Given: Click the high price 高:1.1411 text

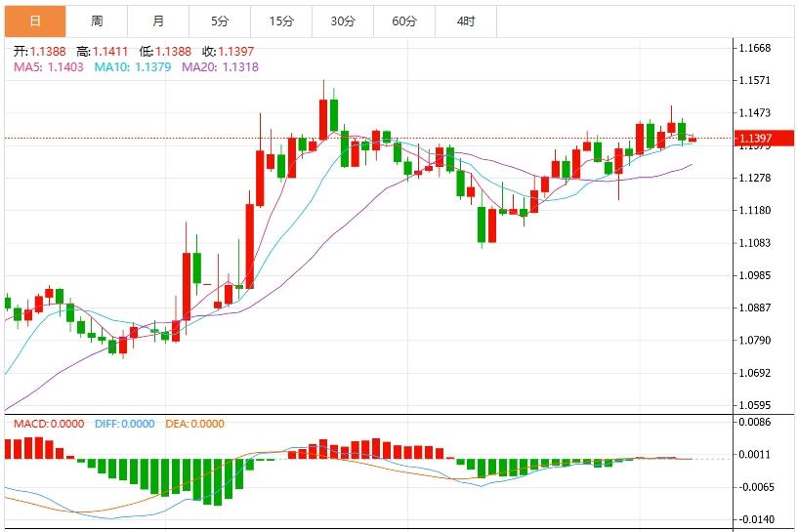Looking at the screenshot, I should click(x=107, y=52).
